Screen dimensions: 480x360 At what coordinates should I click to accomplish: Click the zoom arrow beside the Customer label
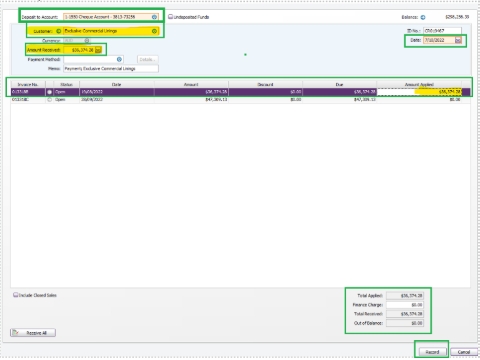(58, 31)
